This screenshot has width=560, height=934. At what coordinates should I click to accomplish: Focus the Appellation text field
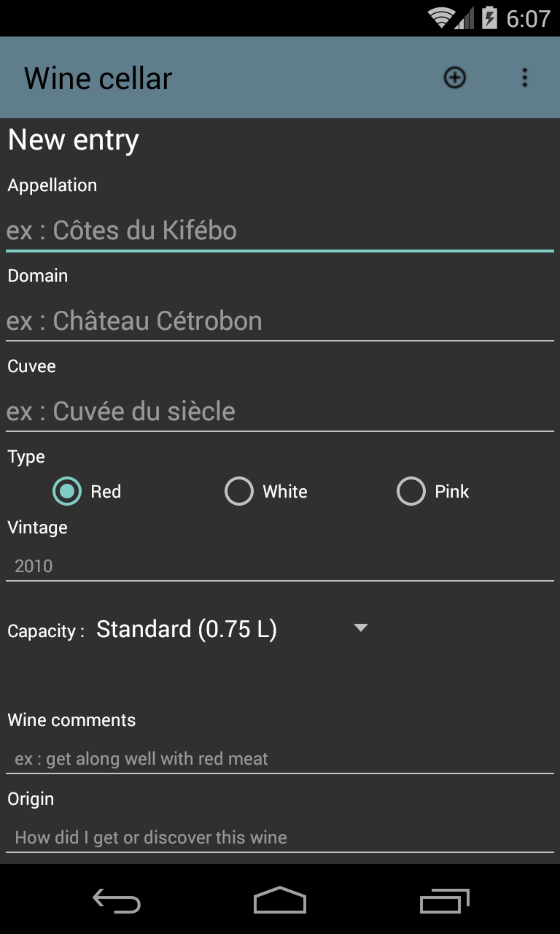[280, 231]
